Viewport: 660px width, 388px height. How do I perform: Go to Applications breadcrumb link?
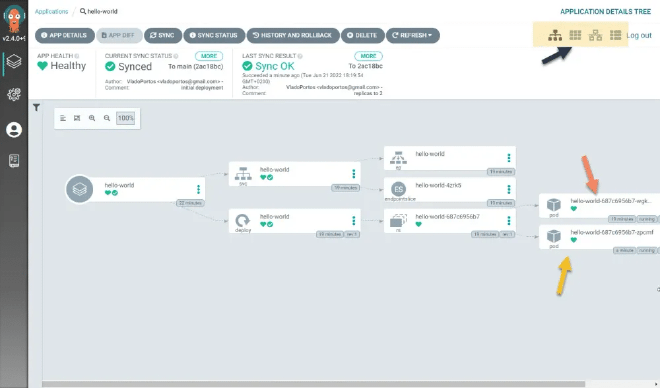click(x=51, y=11)
